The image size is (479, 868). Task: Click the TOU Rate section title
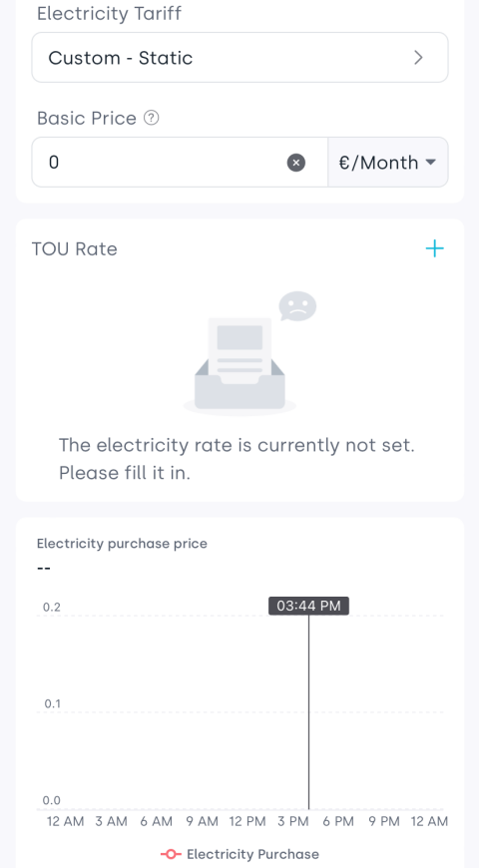point(74,249)
